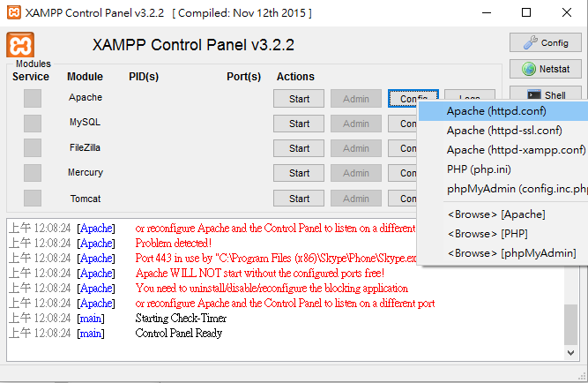Start the Mercury module

(x=299, y=173)
